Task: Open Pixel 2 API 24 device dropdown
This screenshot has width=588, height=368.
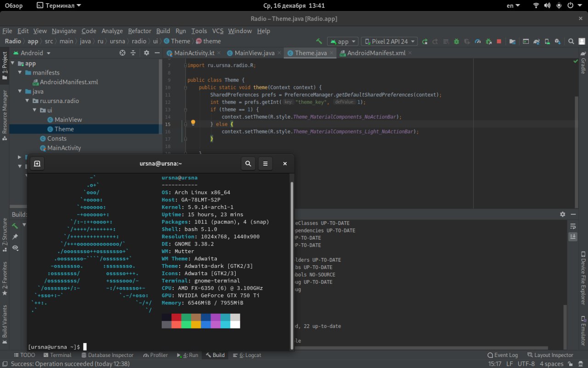Action: 389,41
